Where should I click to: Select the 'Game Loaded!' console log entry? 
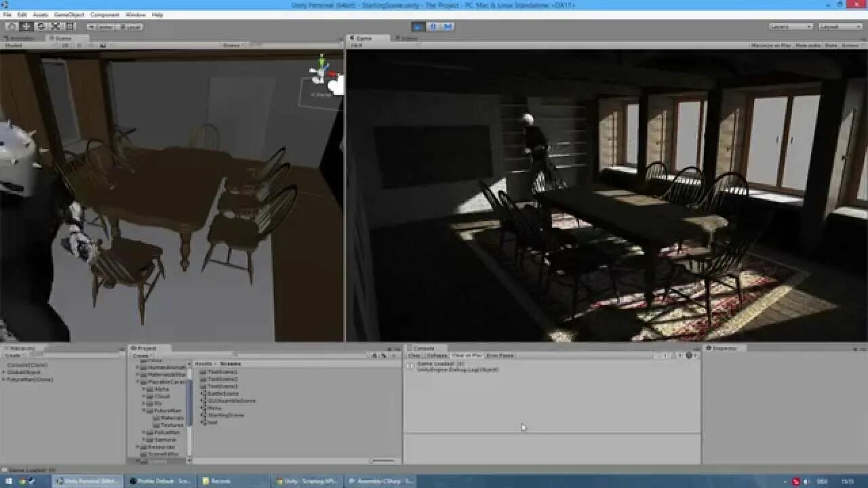point(552,367)
